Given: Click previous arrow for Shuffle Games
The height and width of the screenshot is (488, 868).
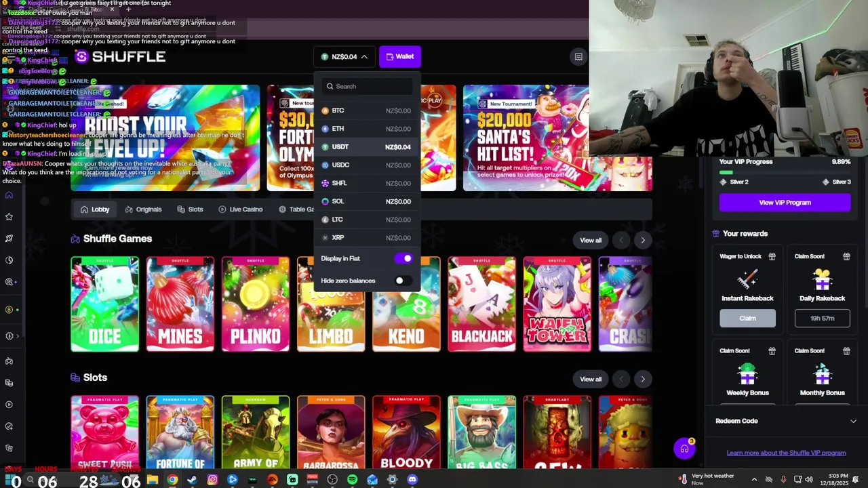Looking at the screenshot, I should pyautogui.click(x=621, y=240).
